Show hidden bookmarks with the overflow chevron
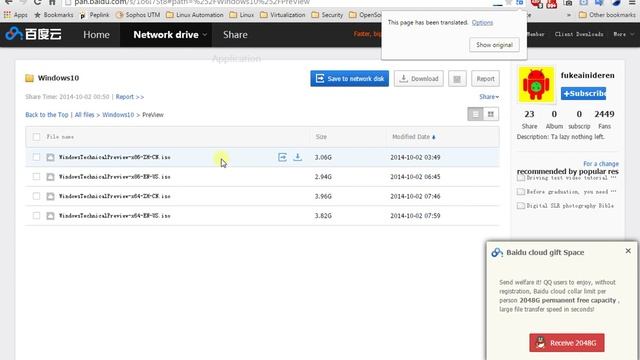 569,15
